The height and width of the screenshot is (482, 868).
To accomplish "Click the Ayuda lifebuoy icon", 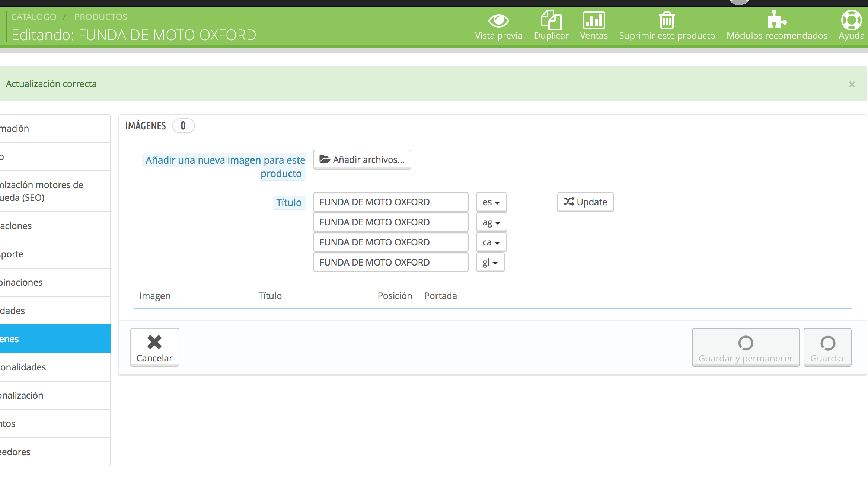I will [851, 20].
